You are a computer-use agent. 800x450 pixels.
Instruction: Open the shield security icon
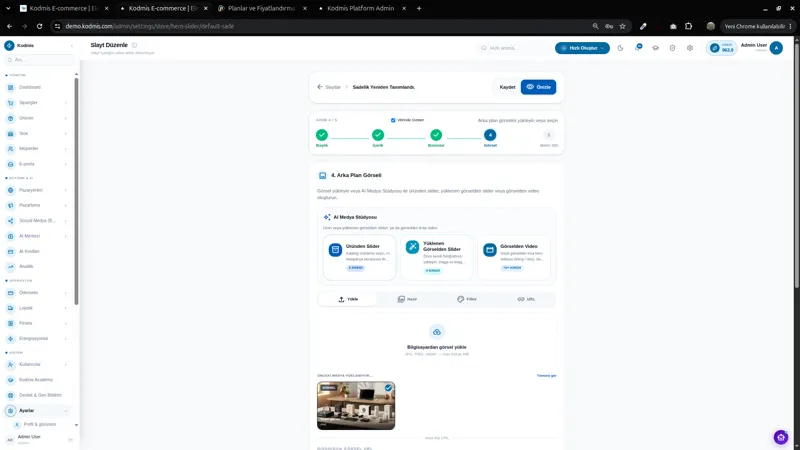672,48
